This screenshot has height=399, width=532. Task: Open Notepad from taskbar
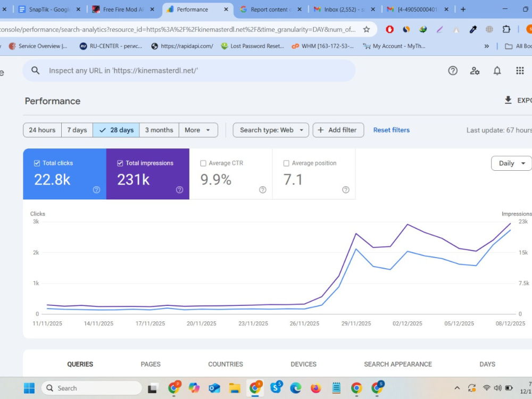click(336, 388)
